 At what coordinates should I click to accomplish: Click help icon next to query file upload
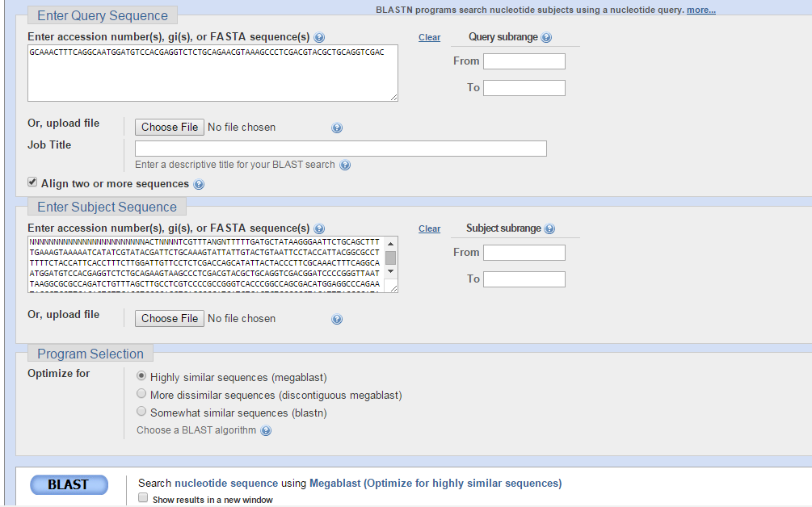point(337,128)
